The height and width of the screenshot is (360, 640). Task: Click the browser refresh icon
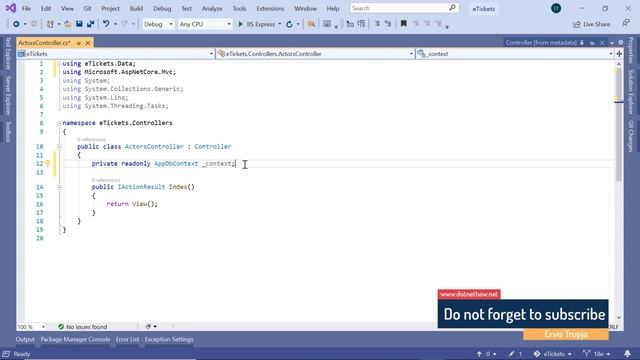[289, 24]
